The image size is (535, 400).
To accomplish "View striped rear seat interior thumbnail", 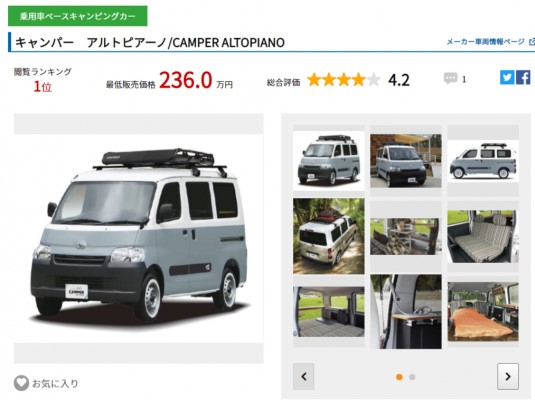I will [x=483, y=236].
